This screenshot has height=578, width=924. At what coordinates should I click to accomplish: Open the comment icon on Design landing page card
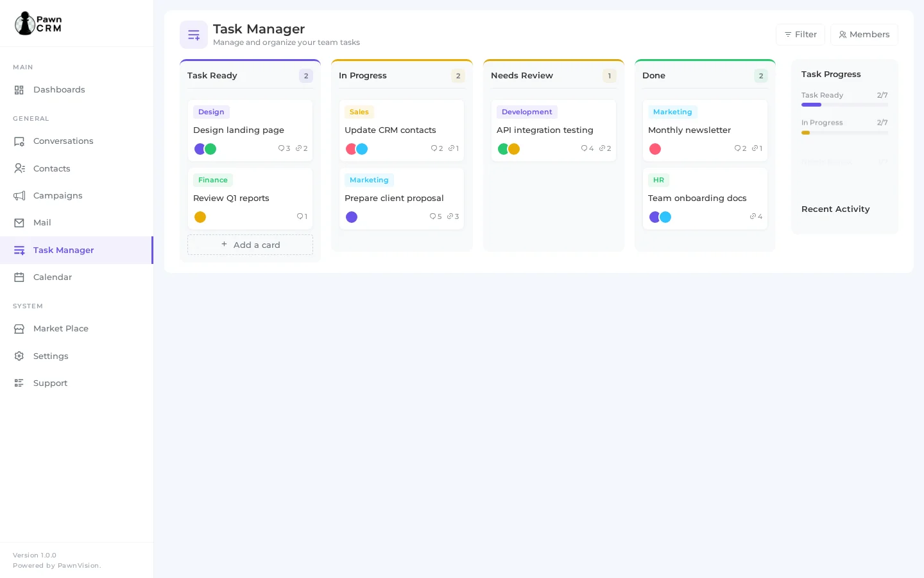[281, 148]
